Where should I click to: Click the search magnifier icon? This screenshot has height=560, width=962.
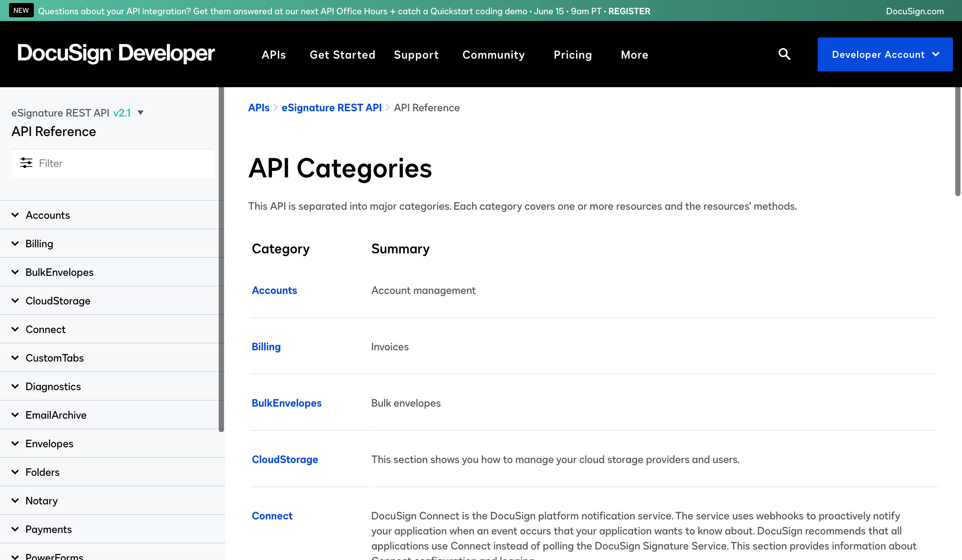tap(784, 54)
